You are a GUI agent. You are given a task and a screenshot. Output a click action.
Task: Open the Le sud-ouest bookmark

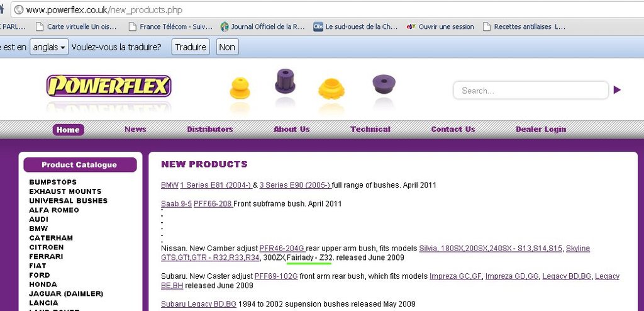click(355, 26)
